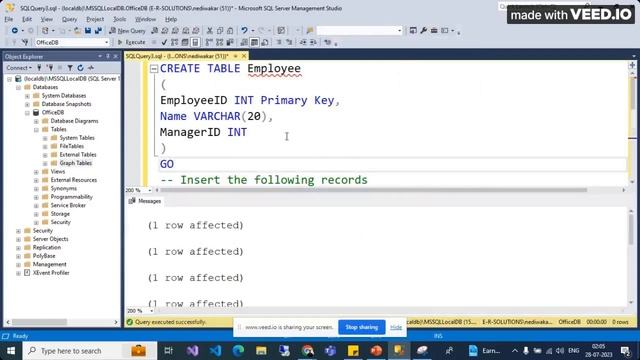Collapse the CREATE TABLE code block
The image size is (640, 360).
tap(154, 69)
